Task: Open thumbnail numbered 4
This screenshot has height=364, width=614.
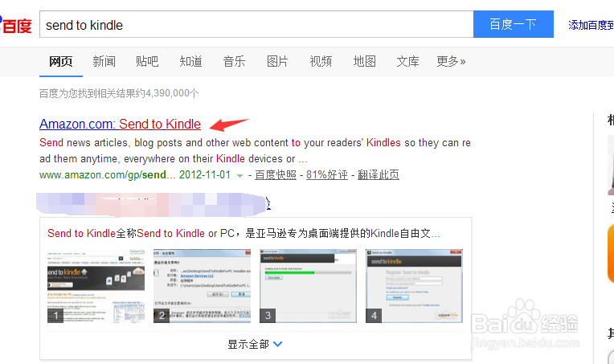Action: 415,286
